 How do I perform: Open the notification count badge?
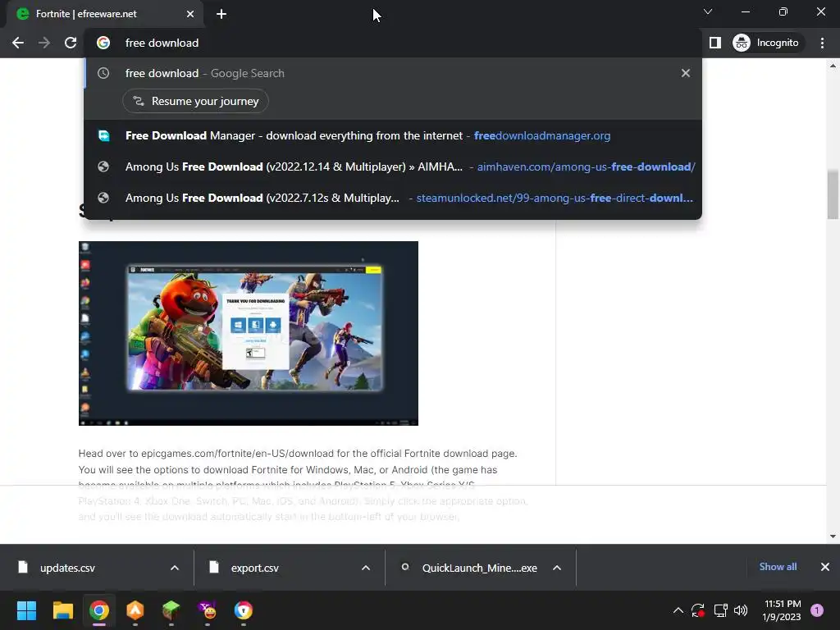[x=817, y=610]
